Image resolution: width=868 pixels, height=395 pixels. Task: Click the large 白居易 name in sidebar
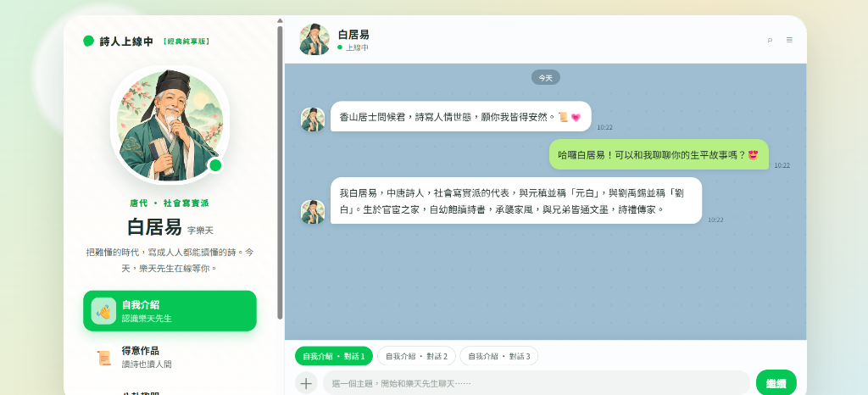pyautogui.click(x=154, y=227)
